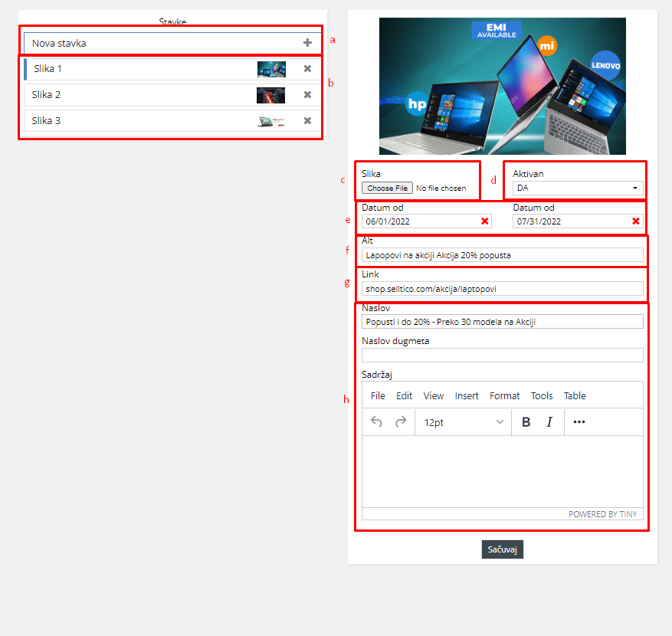Open the editor Insert menu

[x=467, y=396]
